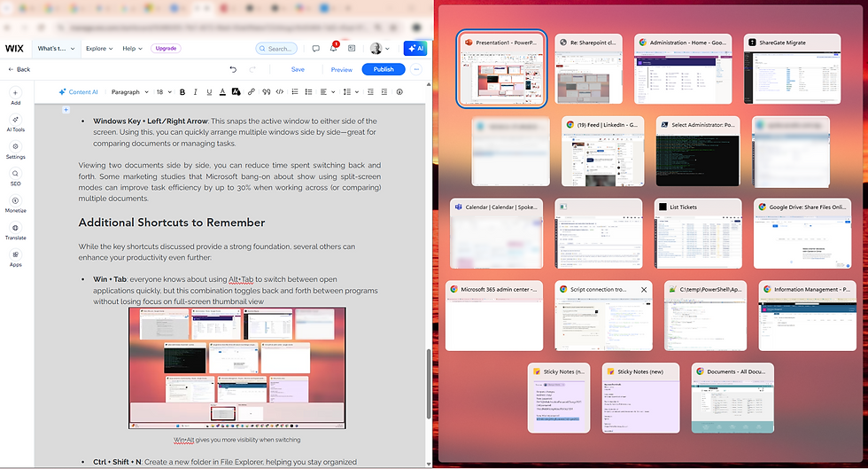868x469 pixels.
Task: Publish the blog post
Action: pyautogui.click(x=384, y=69)
